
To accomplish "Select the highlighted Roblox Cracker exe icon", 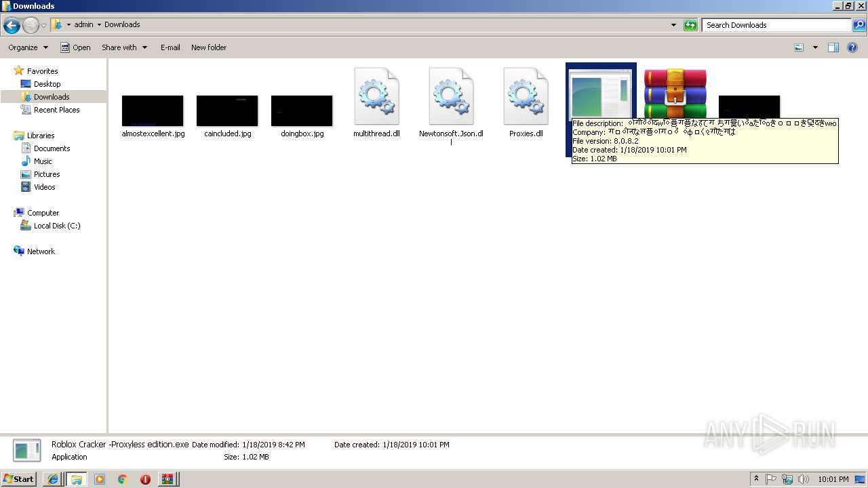I will [x=601, y=93].
